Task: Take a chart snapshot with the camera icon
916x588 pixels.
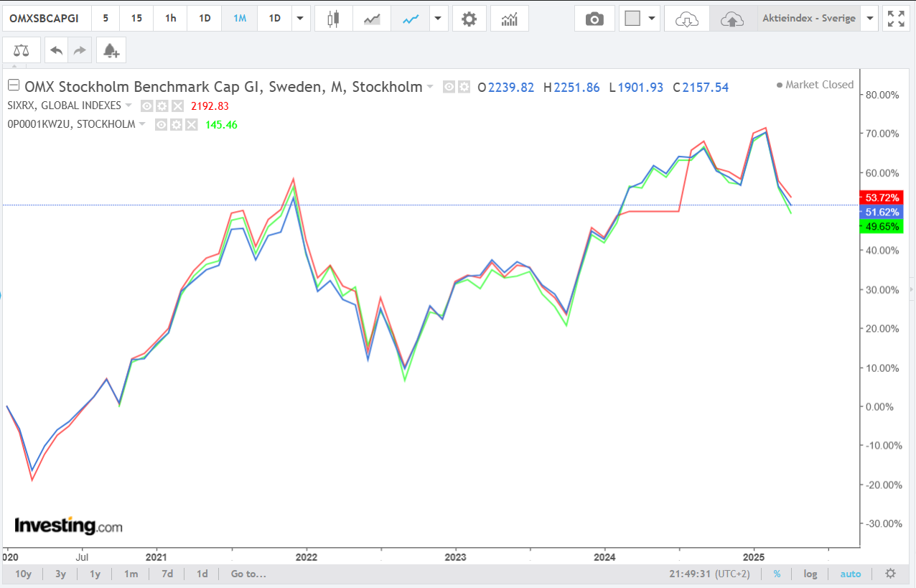Action: click(x=594, y=19)
